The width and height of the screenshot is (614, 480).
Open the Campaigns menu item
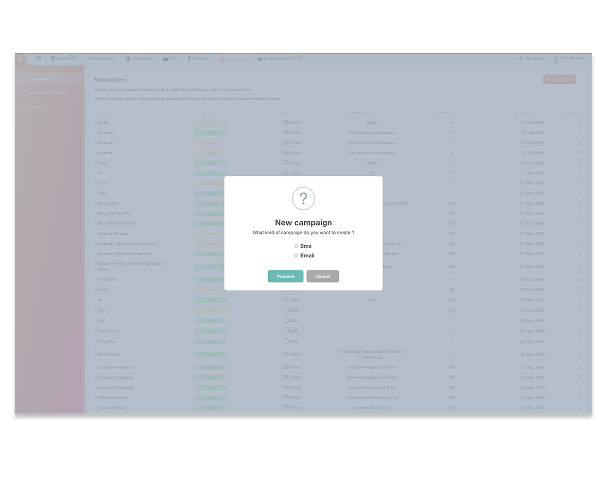233,58
